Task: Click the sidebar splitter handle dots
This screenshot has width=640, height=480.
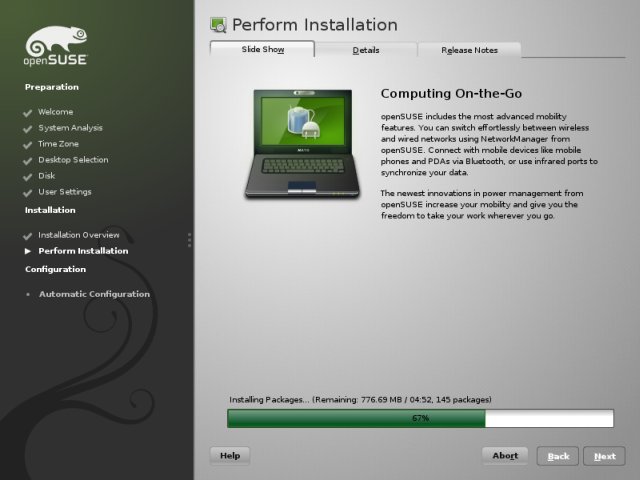Action: point(189,240)
